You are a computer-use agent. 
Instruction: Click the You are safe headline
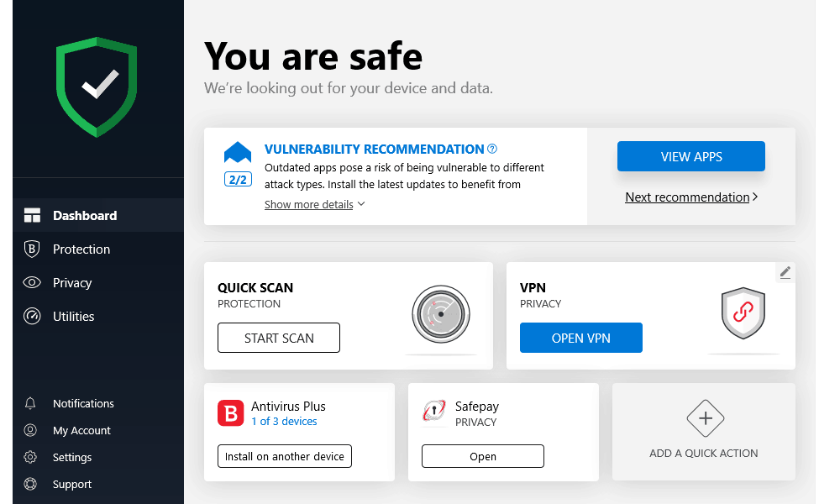click(x=313, y=56)
